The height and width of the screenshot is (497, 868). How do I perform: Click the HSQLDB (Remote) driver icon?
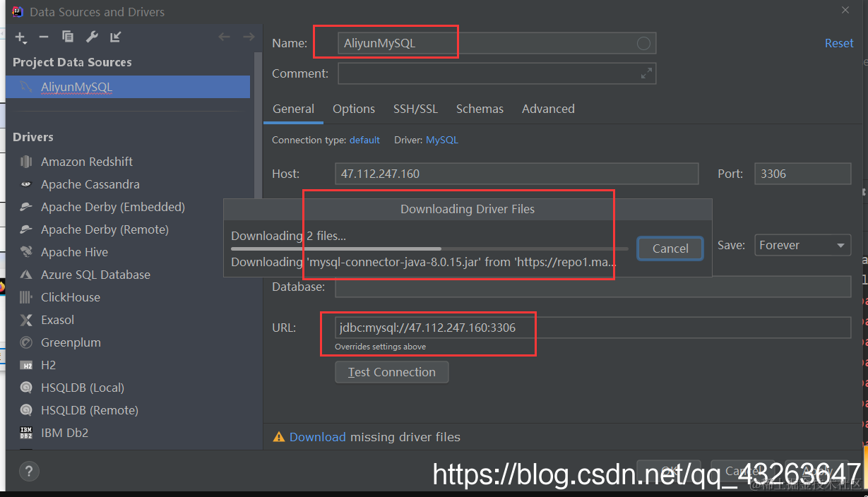[x=26, y=410]
